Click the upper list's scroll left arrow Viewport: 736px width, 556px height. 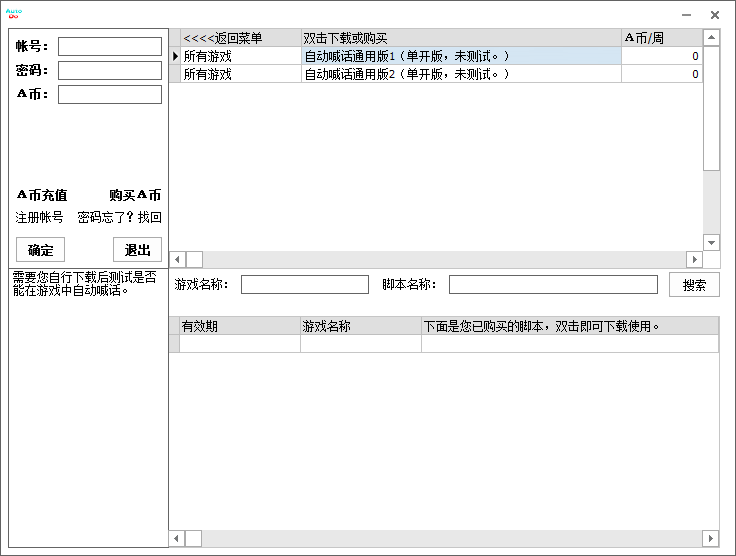point(177,259)
